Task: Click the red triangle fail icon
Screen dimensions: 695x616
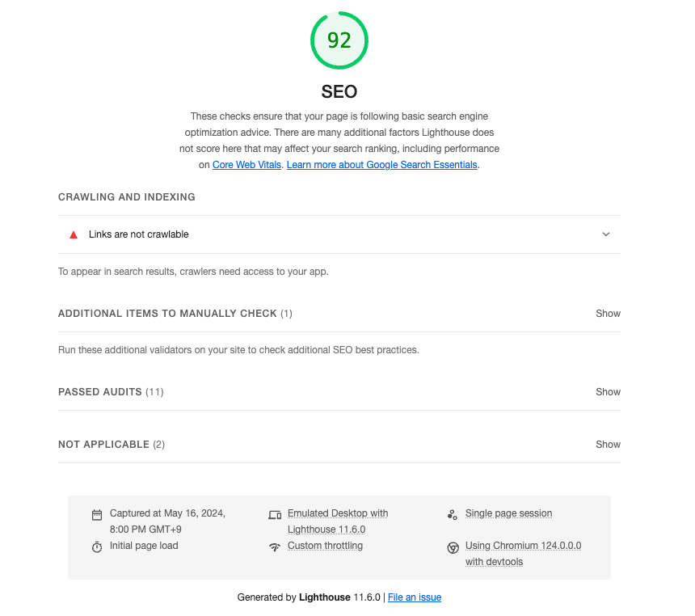Action: coord(74,234)
